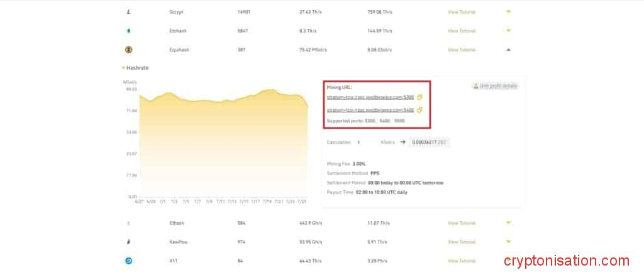Click the Hashrate chart area
Image resolution: width=644 pixels, height=275 pixels.
223,144
